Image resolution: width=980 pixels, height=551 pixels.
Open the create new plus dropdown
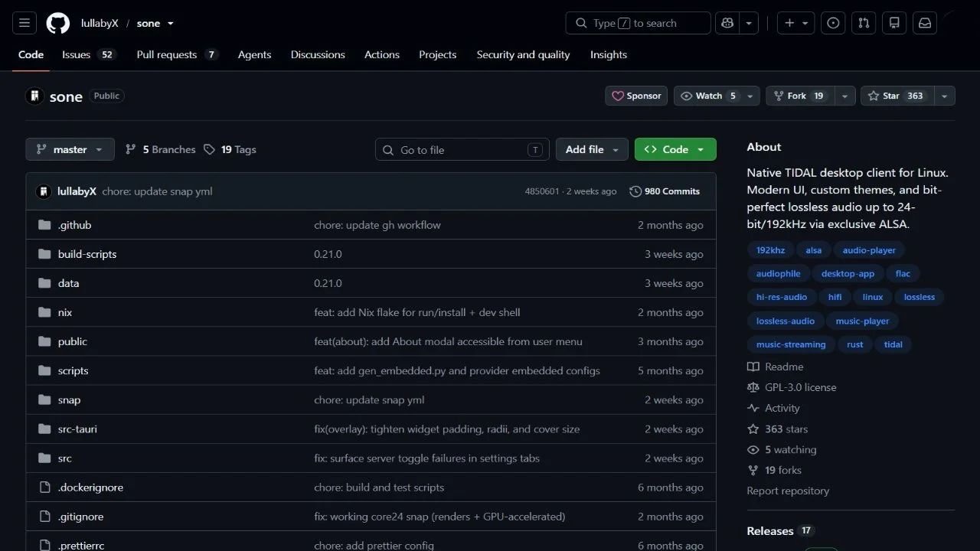coord(796,23)
